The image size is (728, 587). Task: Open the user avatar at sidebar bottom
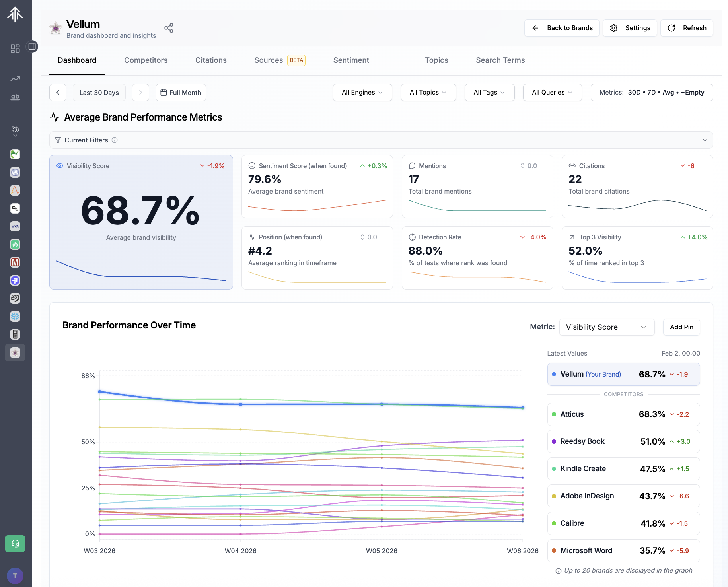click(x=15, y=575)
